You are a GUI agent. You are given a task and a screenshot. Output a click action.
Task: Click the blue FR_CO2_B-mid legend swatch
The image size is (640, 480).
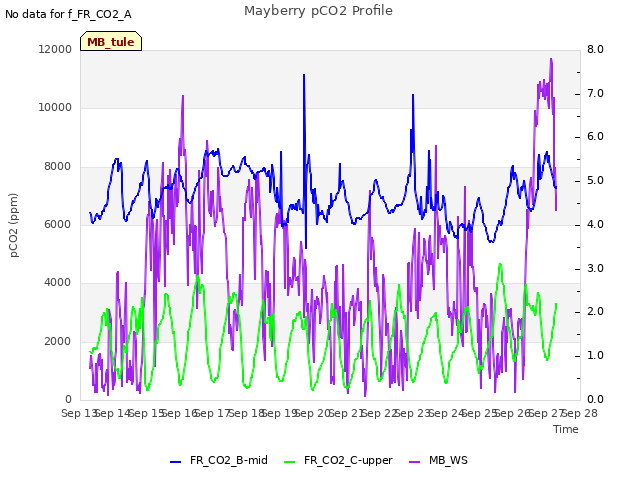coord(176,462)
